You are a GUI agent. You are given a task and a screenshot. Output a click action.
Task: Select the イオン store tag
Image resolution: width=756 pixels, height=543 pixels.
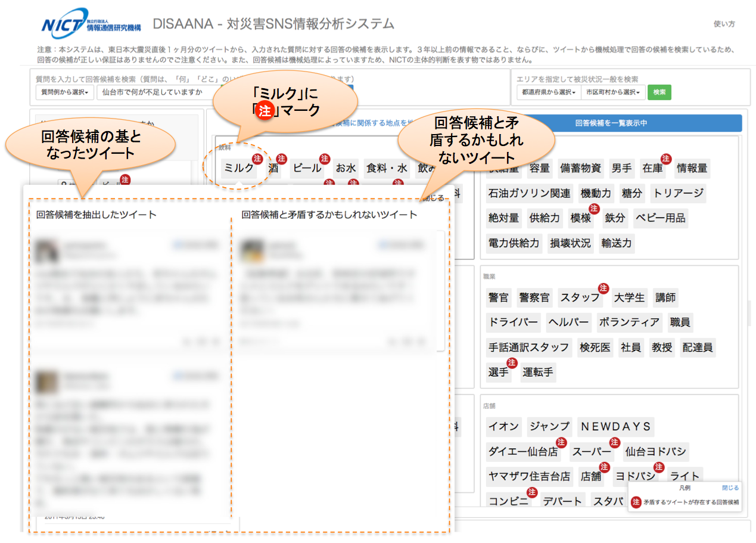(503, 427)
